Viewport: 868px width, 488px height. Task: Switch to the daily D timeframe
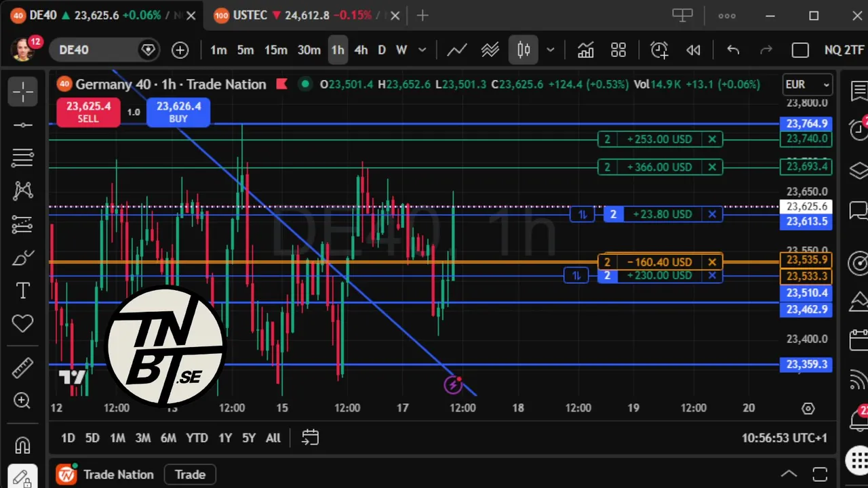tap(382, 49)
